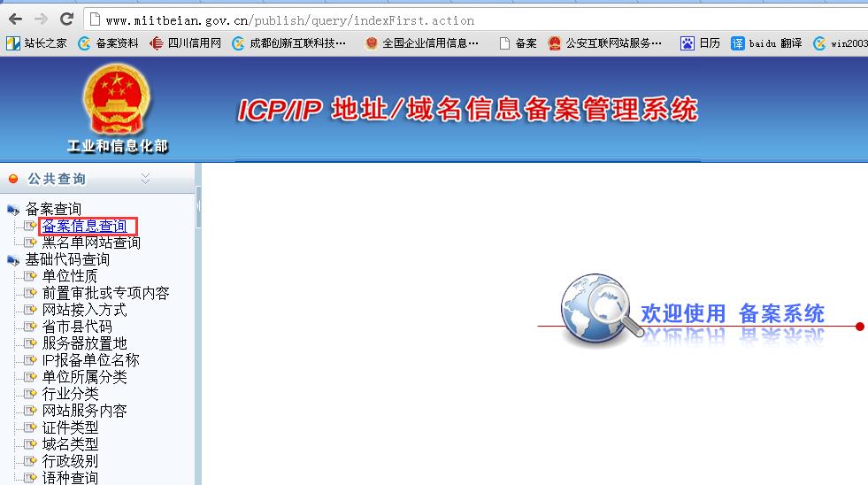Open 黑名单网站查询 in the sidebar
This screenshot has width=868, height=485.
click(x=91, y=242)
